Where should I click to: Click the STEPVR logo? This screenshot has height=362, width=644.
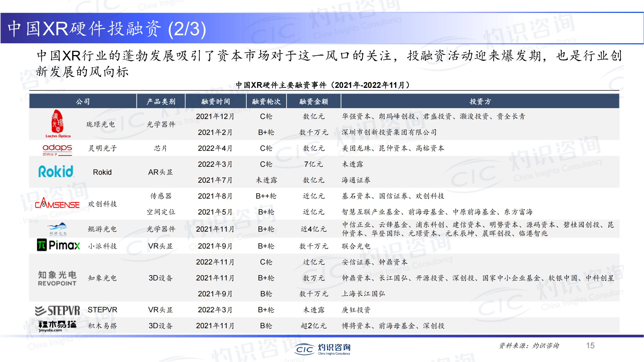point(57,311)
